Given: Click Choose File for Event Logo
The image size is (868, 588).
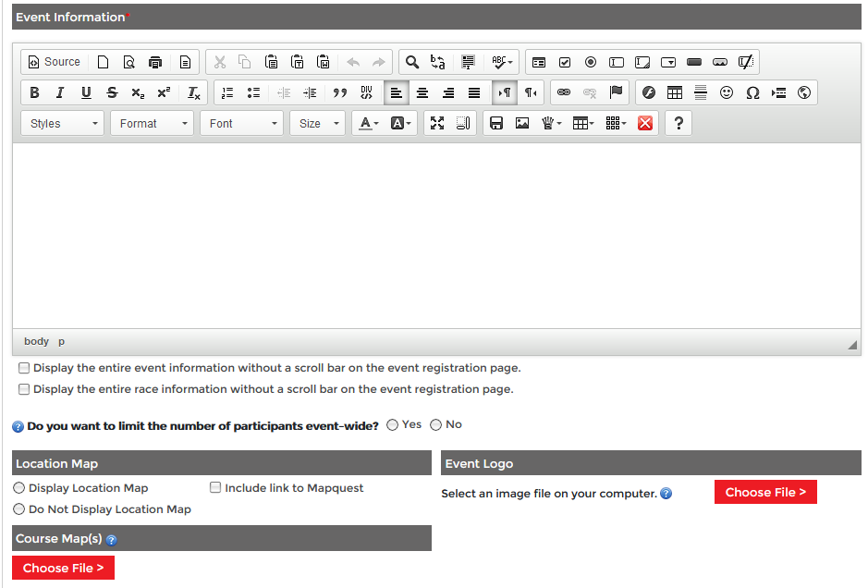Looking at the screenshot, I should (x=765, y=493).
